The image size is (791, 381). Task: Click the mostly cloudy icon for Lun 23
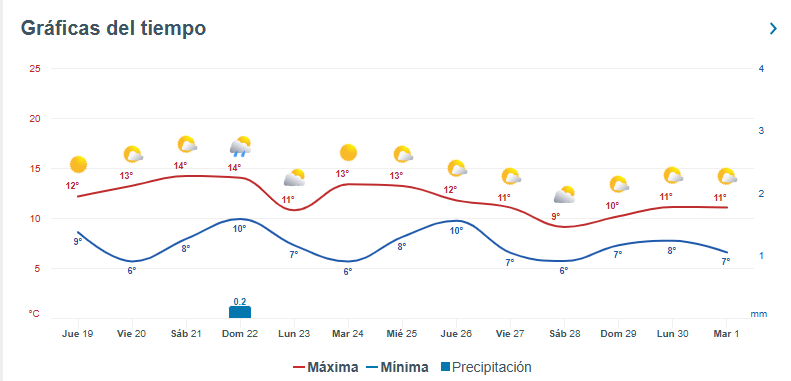click(x=295, y=178)
